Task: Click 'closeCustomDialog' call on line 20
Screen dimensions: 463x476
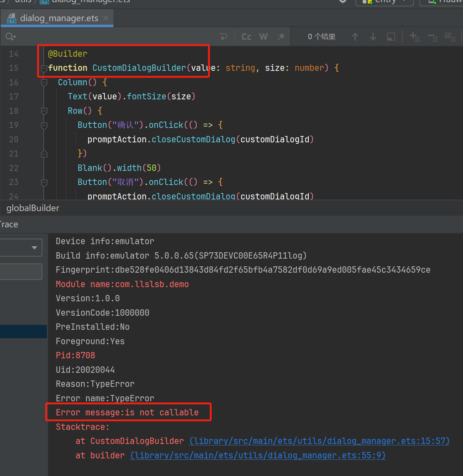Action: (193, 140)
